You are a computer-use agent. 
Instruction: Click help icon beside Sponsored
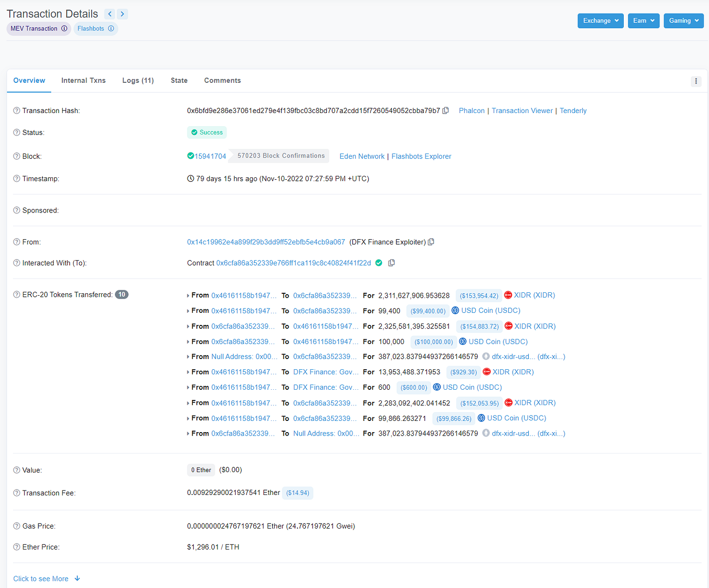[17, 210]
